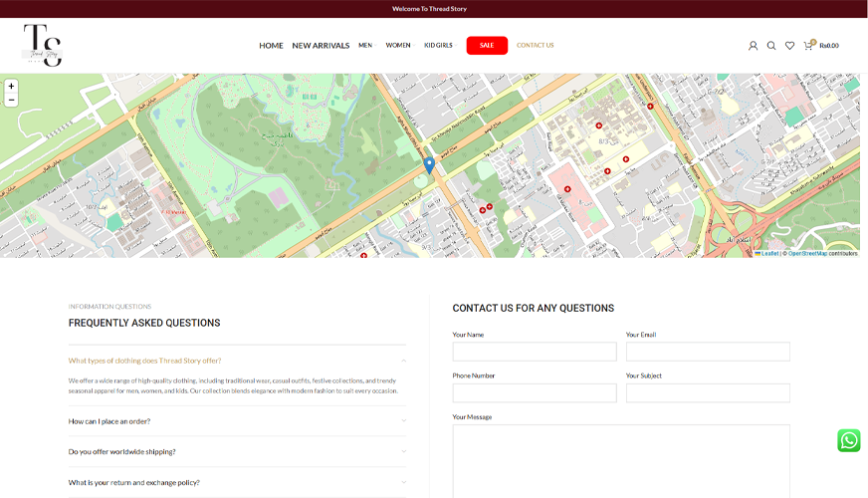Click the red Sale button
This screenshot has height=498, width=868.
487,46
